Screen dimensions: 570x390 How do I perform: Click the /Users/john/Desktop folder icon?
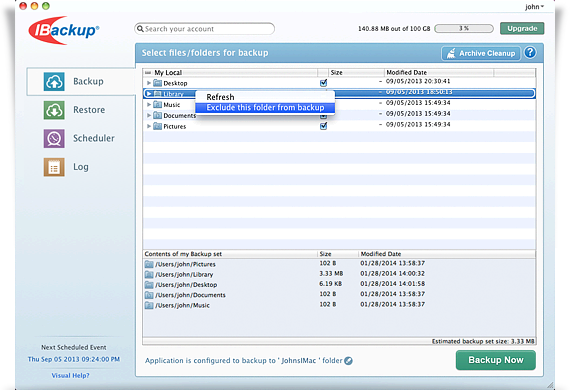[149, 285]
